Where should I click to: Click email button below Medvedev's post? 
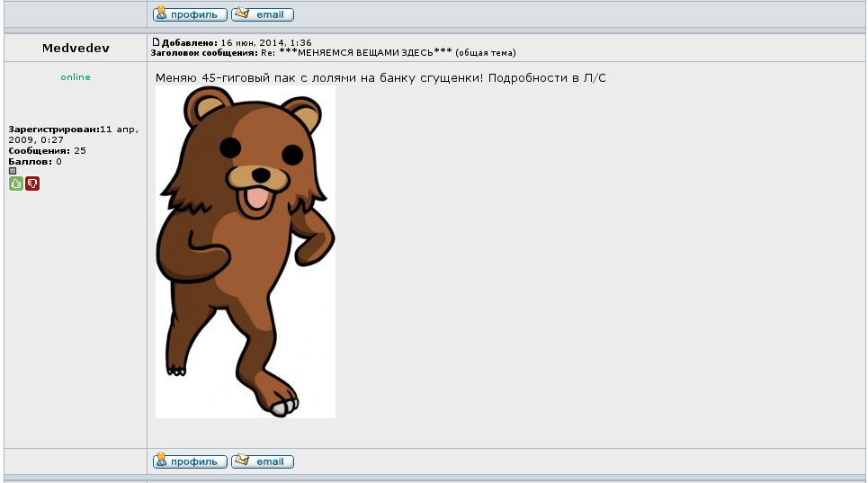click(x=263, y=461)
